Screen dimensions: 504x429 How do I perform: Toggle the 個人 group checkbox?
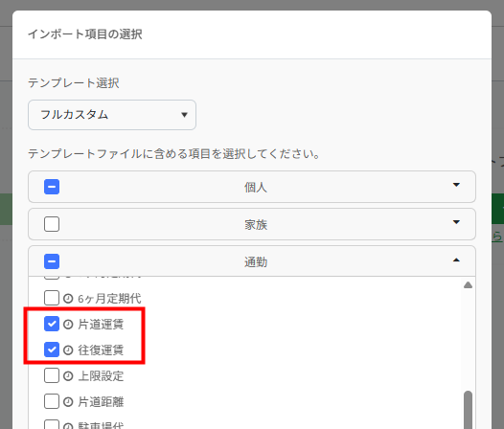coord(52,187)
